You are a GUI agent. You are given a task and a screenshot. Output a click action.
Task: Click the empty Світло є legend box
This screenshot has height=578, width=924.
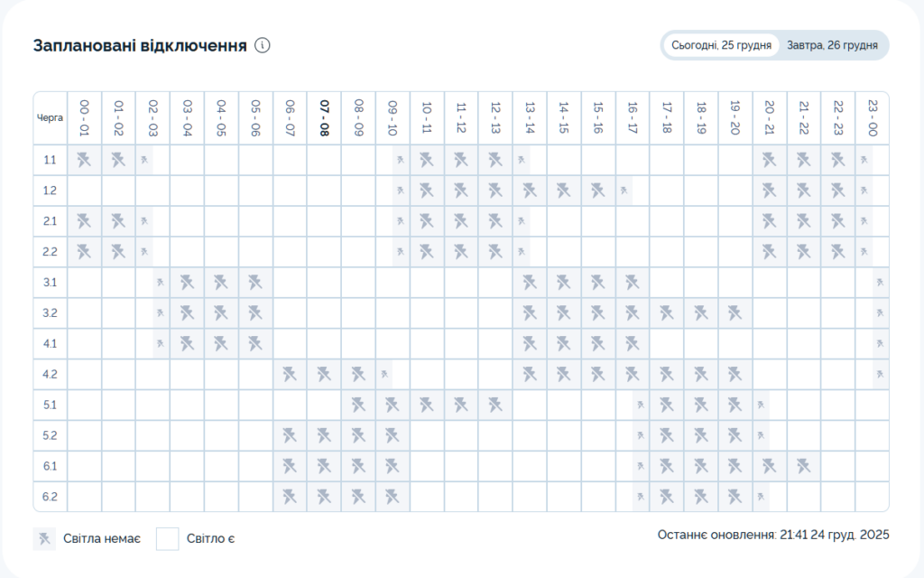point(168,539)
